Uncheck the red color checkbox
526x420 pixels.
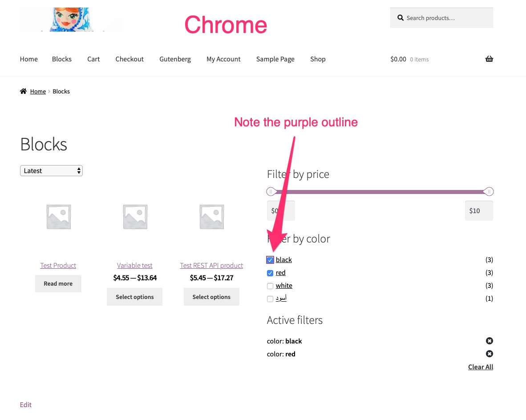[270, 273]
